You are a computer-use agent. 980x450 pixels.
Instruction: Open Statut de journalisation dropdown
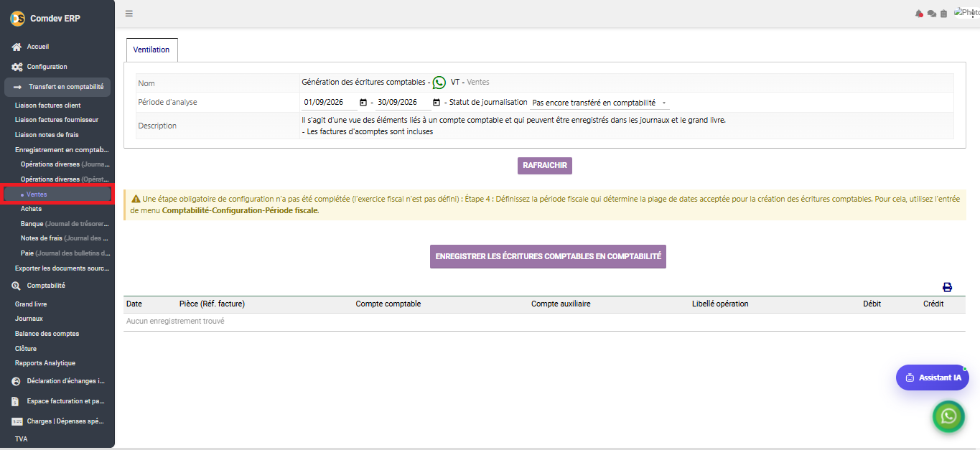tap(599, 103)
